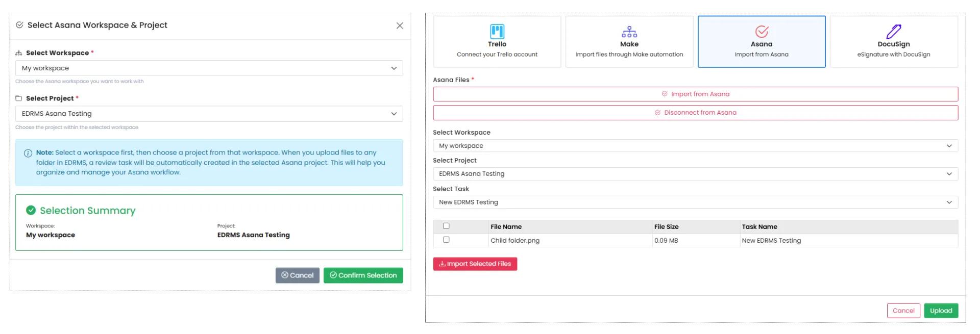The height and width of the screenshot is (334, 980).
Task: Select the DocuSign eSignature tab
Action: tap(893, 42)
